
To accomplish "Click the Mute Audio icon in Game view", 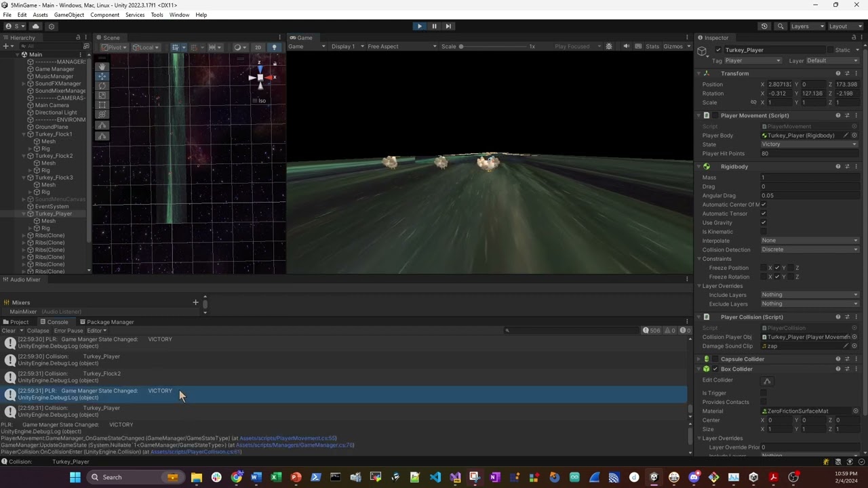I will (x=627, y=47).
